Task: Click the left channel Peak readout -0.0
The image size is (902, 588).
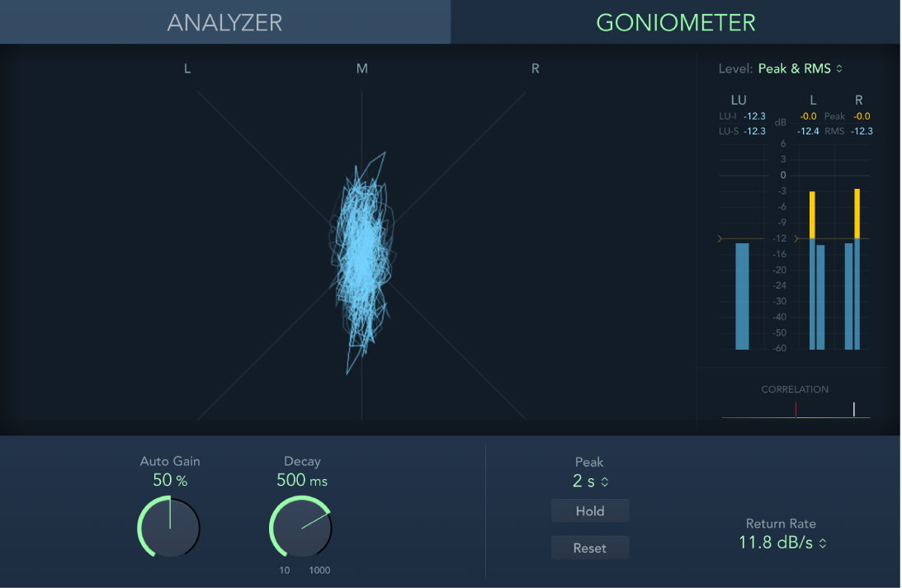Action: [807, 116]
